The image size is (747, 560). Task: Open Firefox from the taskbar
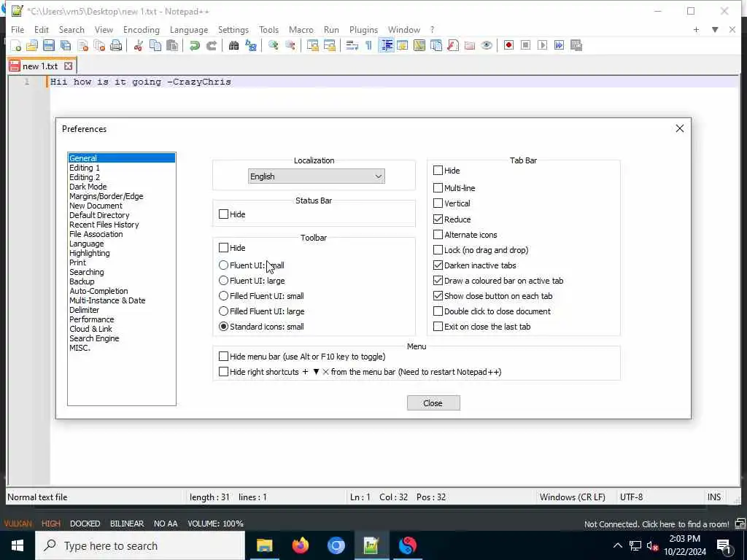click(x=300, y=545)
